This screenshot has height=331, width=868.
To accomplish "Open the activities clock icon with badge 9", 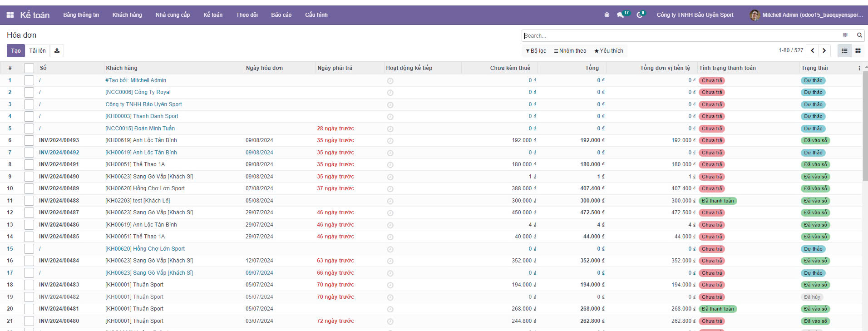I will point(640,15).
